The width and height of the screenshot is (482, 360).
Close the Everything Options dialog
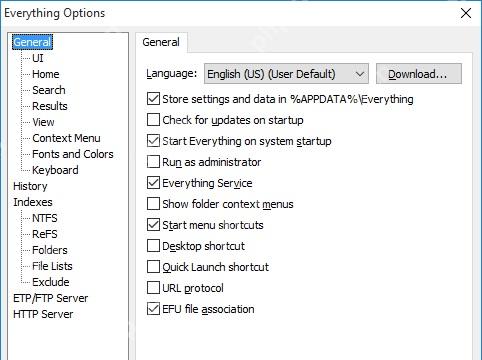point(466,13)
